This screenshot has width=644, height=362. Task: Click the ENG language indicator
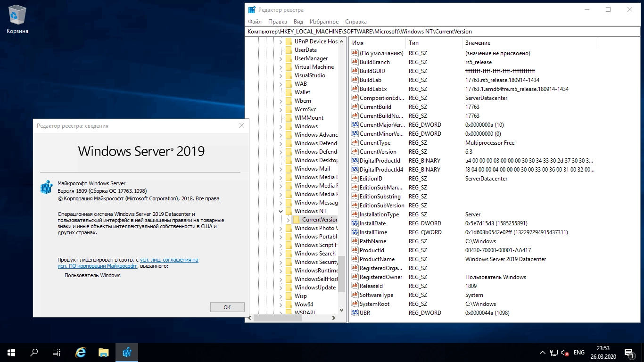(x=579, y=353)
